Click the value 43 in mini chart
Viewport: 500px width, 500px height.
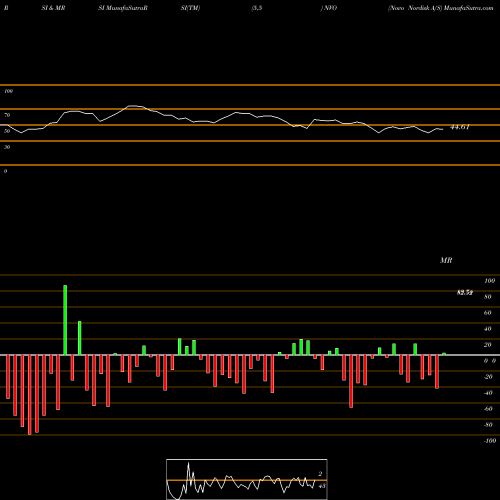(322, 486)
